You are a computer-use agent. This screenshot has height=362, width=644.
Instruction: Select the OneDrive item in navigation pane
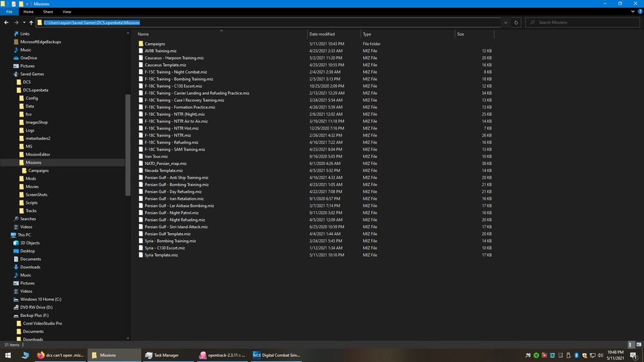[28, 58]
